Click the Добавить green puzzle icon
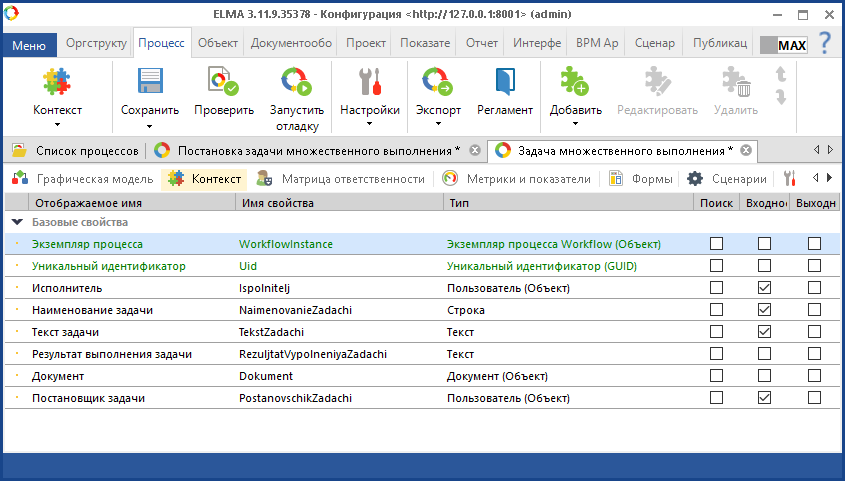 pos(575,82)
